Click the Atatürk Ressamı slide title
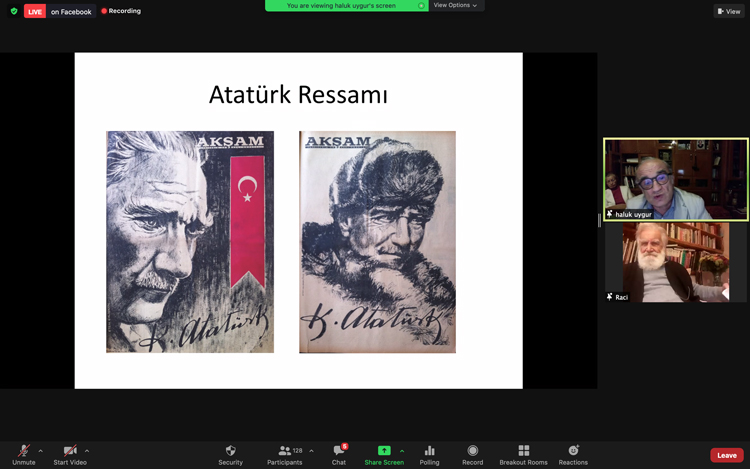 [x=298, y=94]
